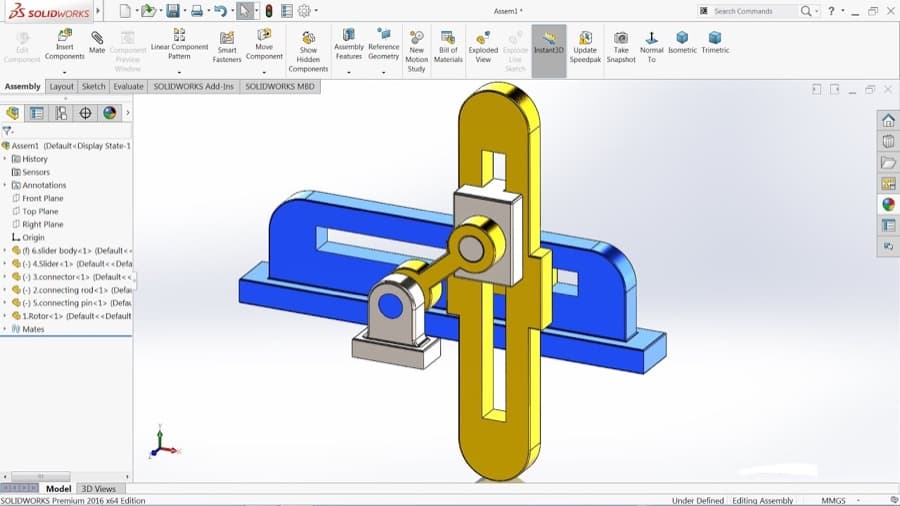The image size is (900, 506).
Task: Open the Move Component dropdown arrow
Action: point(264,72)
